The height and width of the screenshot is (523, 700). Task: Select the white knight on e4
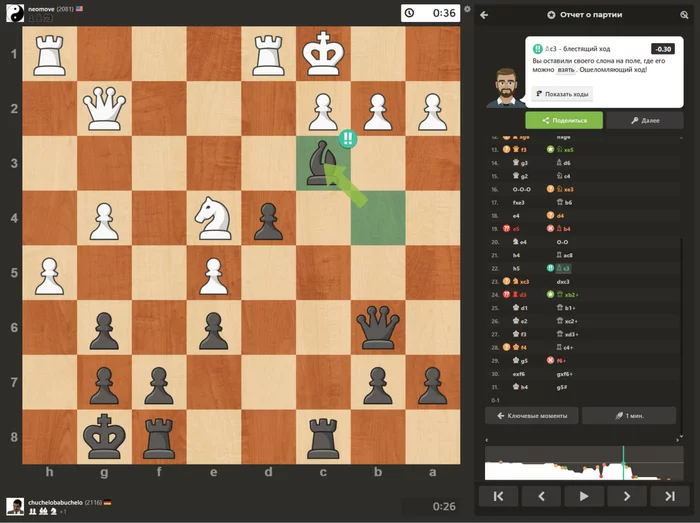point(214,218)
